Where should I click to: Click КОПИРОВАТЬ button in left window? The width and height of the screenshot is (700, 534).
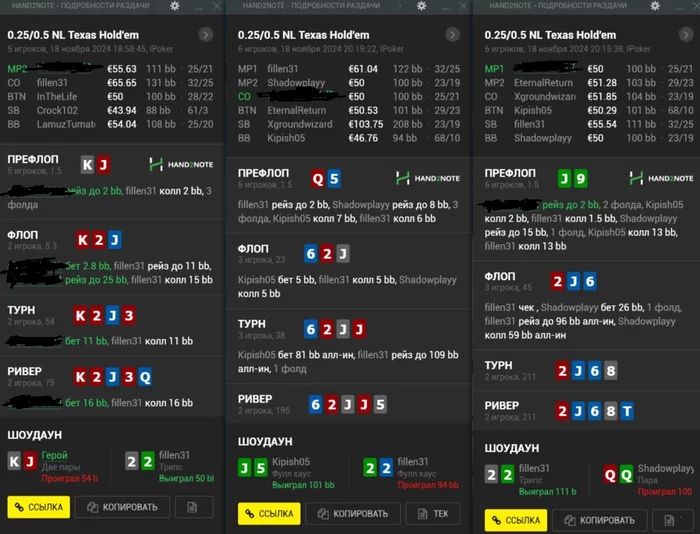(123, 507)
